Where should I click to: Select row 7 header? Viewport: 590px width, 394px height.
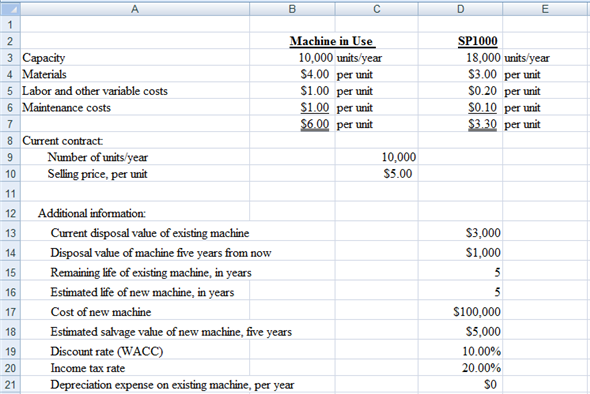(x=10, y=124)
